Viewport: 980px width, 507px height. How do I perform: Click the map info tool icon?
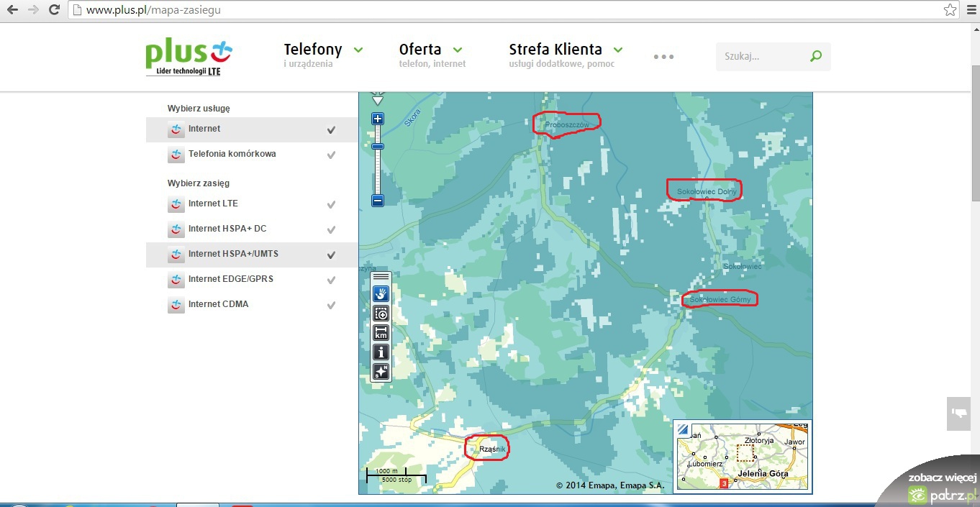click(381, 352)
